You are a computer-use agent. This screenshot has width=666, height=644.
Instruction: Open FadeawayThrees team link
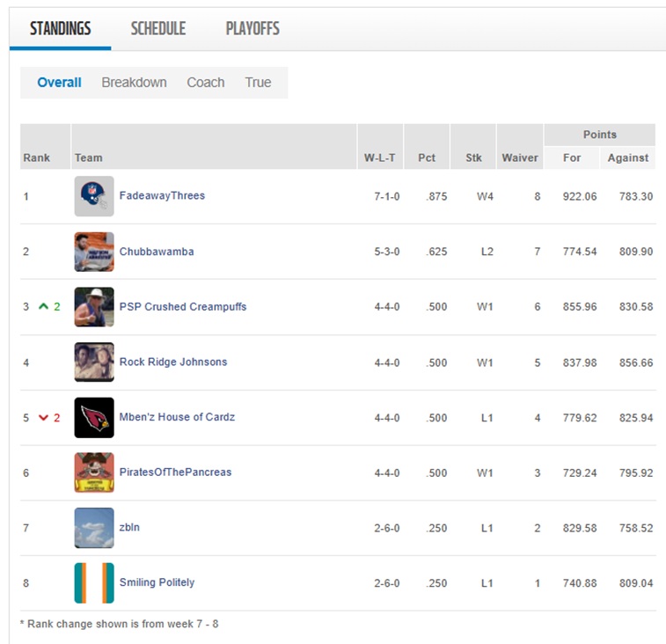point(162,195)
